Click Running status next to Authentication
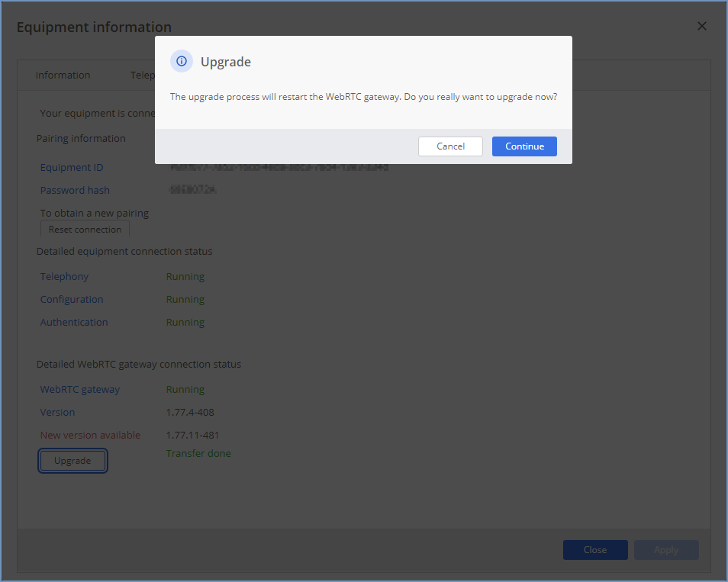The width and height of the screenshot is (728, 582). [x=185, y=322]
